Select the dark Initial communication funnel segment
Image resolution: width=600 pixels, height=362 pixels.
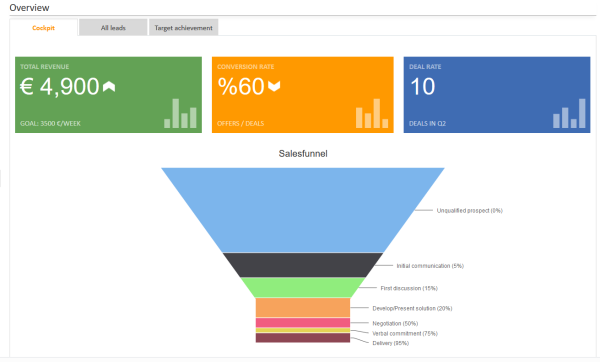pyautogui.click(x=303, y=265)
